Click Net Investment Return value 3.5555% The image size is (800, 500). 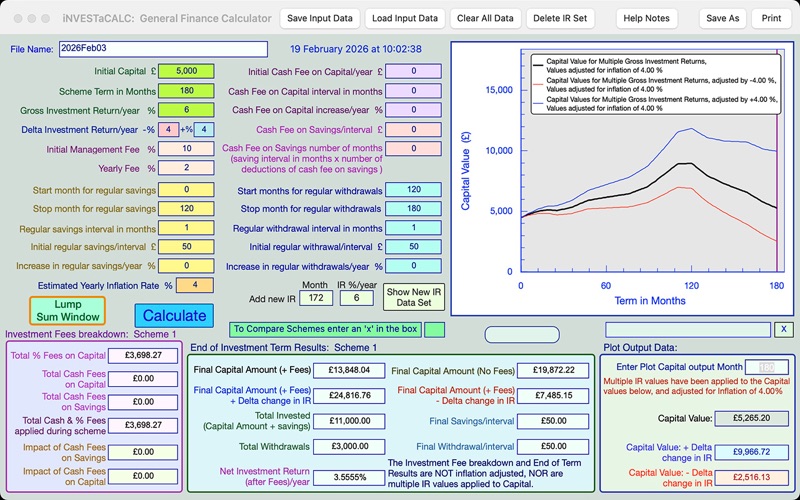[349, 477]
